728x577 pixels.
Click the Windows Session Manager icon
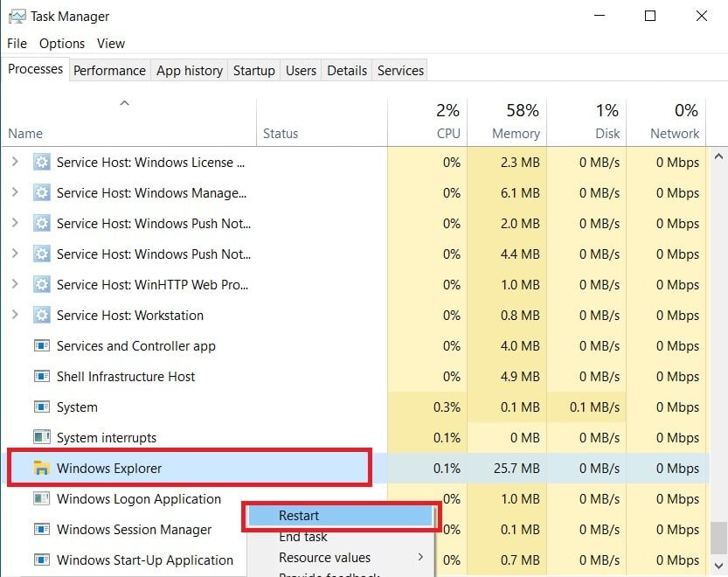(42, 529)
